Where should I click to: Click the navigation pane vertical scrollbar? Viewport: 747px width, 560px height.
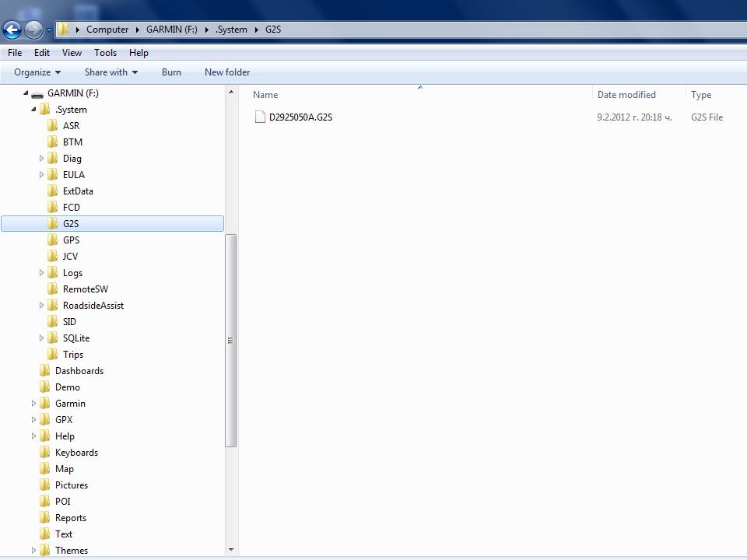[231, 340]
